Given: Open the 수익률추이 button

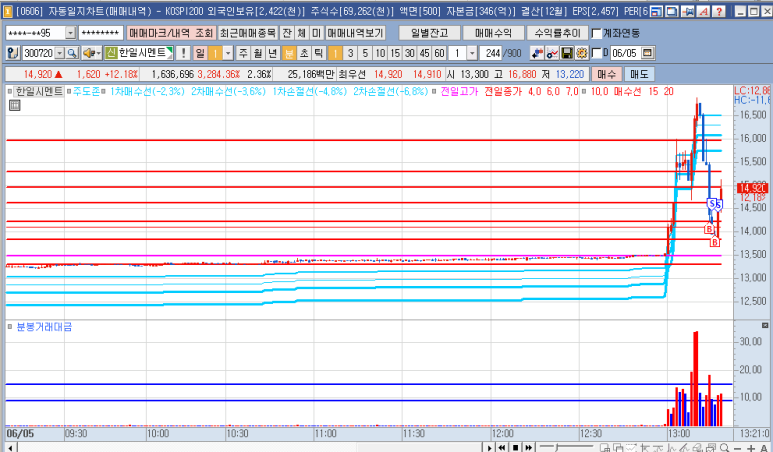Looking at the screenshot, I should click(558, 33).
